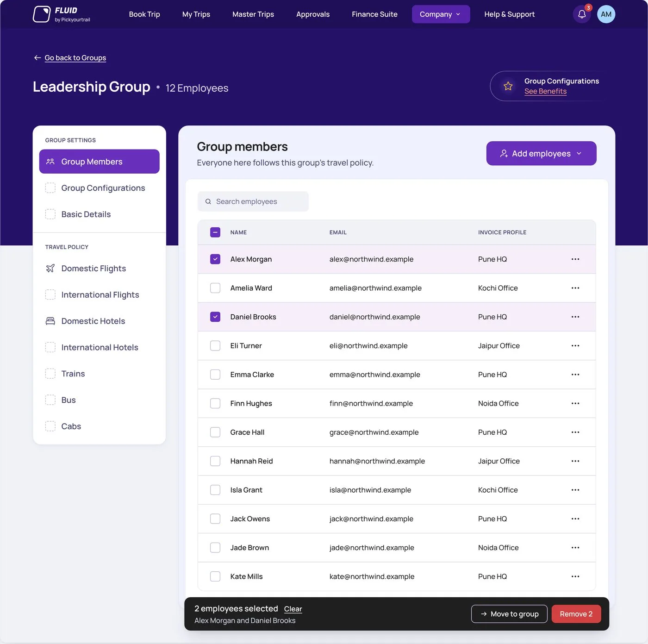The width and height of the screenshot is (648, 644).
Task: Open the more options for Daniel Brooks
Action: pyautogui.click(x=575, y=317)
